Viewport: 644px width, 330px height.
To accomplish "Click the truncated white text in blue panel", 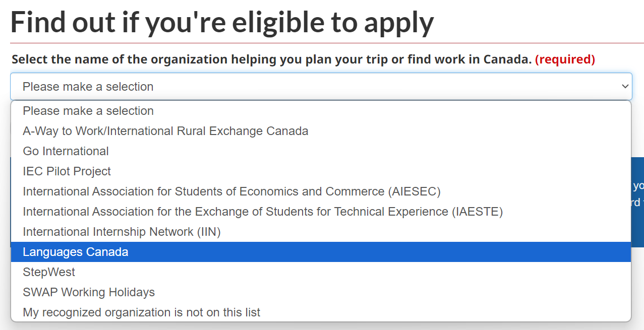I will 638,194.
